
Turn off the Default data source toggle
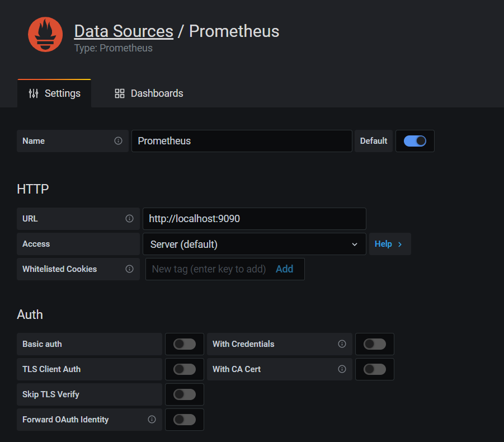tap(415, 141)
